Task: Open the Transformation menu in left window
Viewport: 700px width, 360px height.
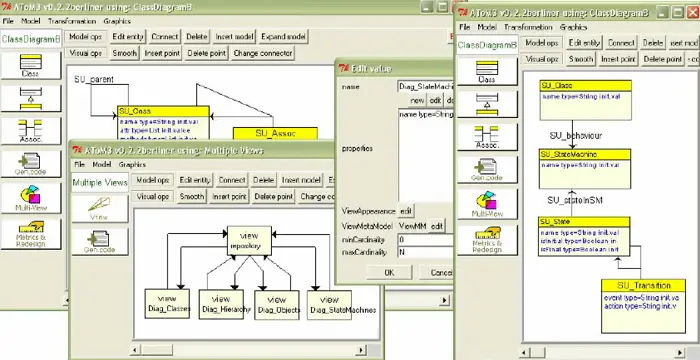Action: pyautogui.click(x=72, y=21)
